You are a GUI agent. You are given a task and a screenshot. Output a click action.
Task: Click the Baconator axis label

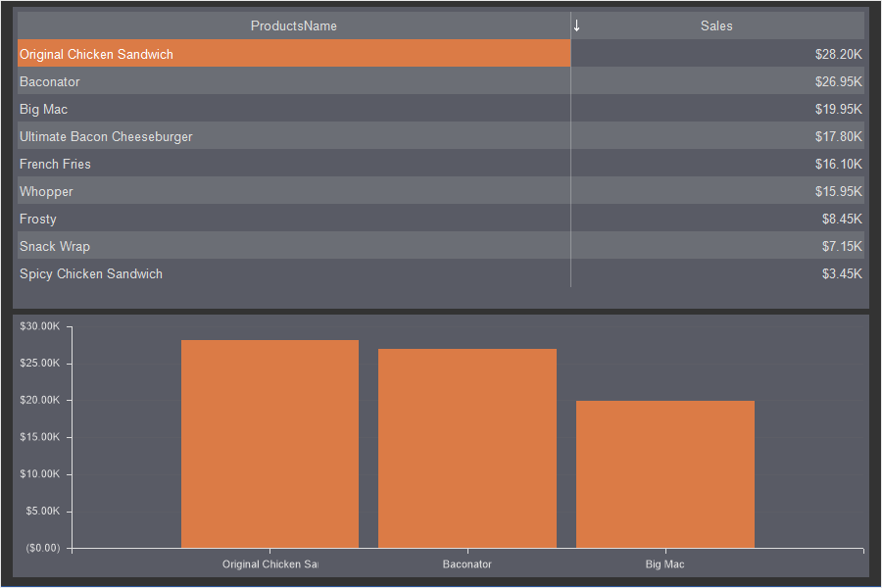[467, 564]
